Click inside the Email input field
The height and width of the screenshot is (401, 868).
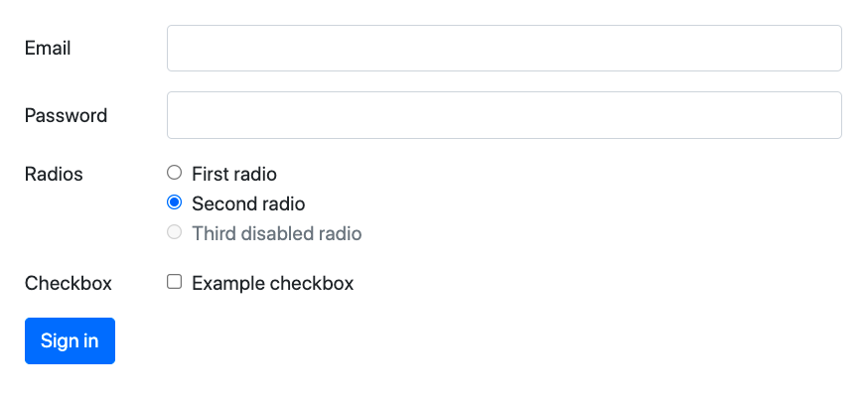coord(504,49)
